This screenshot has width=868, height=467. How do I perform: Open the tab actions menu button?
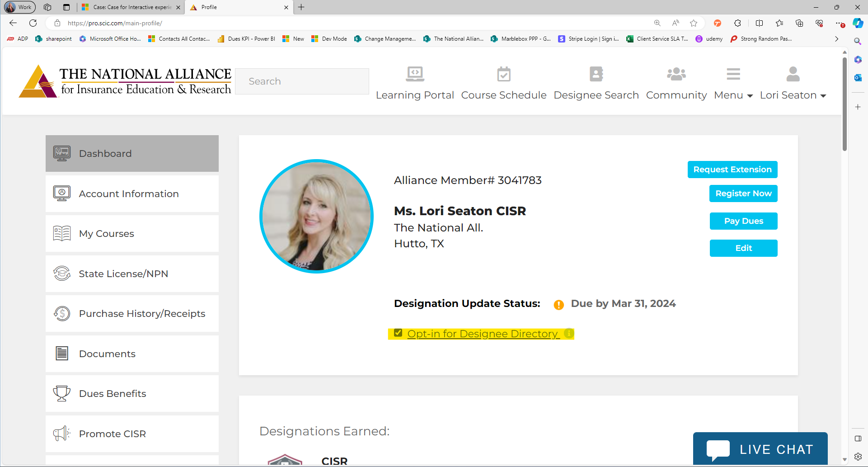(x=66, y=7)
